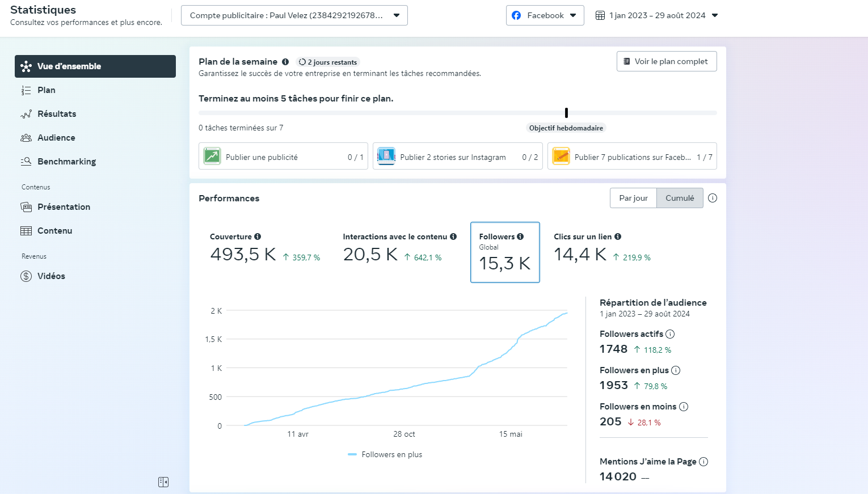Click the green chart ad task icon
Viewport: 868px width, 494px height.
click(x=212, y=156)
